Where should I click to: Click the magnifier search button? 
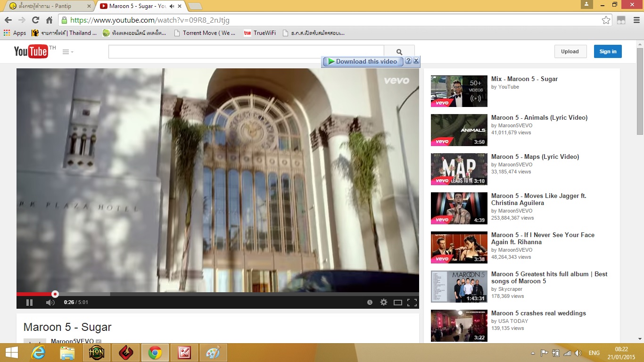coord(399,52)
